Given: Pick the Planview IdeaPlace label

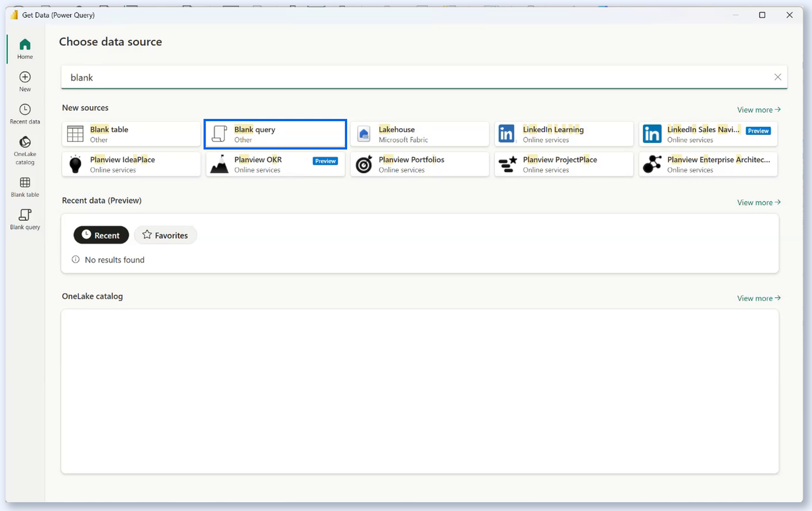Looking at the screenshot, I should click(122, 160).
